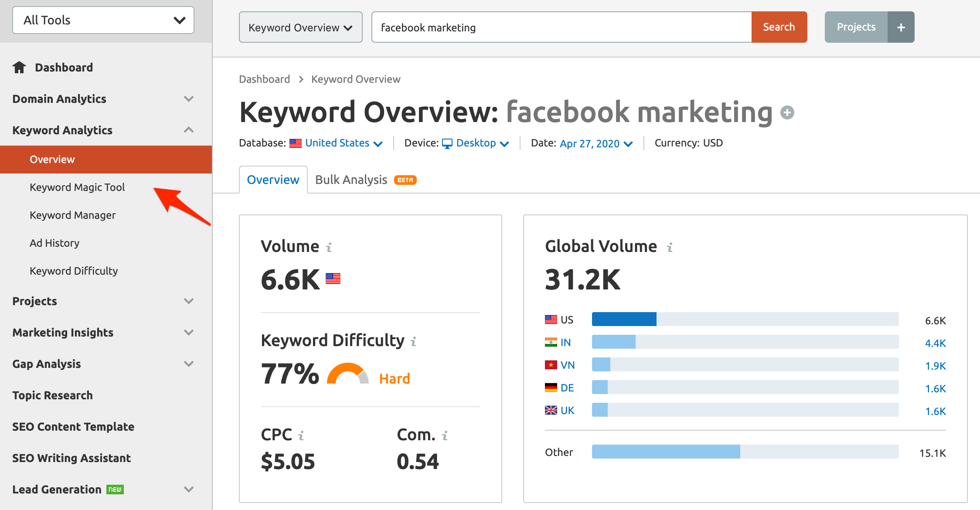Click the IN country link
The image size is (980, 510).
pyautogui.click(x=565, y=343)
